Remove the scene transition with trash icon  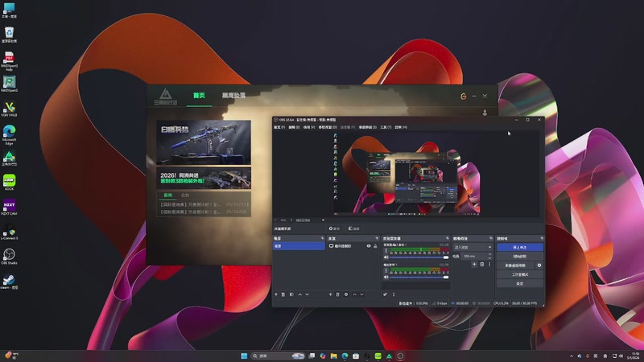pyautogui.click(x=482, y=265)
